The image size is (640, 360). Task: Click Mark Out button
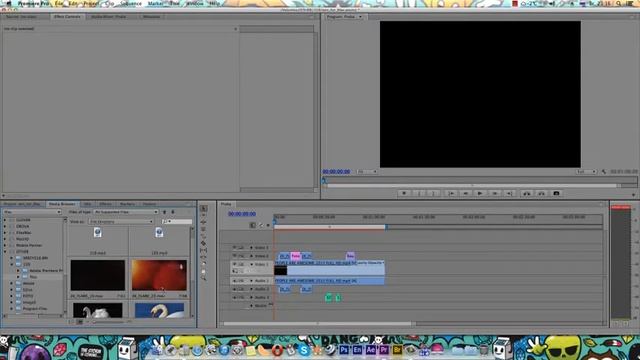coord(433,193)
